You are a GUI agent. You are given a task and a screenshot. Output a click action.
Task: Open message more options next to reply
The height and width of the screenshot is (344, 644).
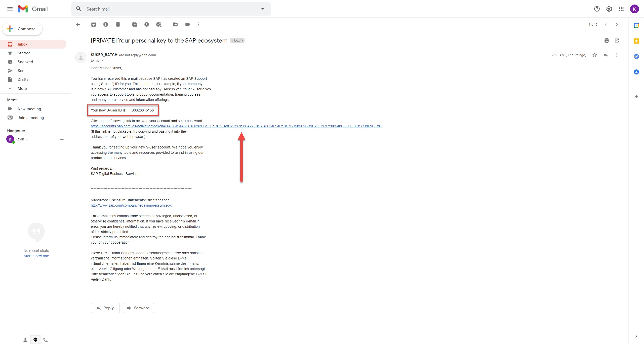pyautogui.click(x=617, y=55)
